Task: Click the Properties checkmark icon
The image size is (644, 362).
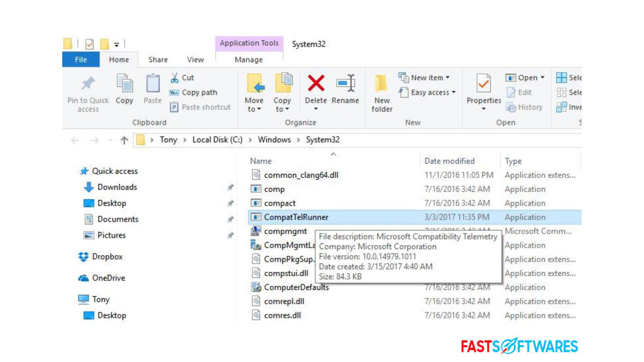Action: [x=483, y=83]
